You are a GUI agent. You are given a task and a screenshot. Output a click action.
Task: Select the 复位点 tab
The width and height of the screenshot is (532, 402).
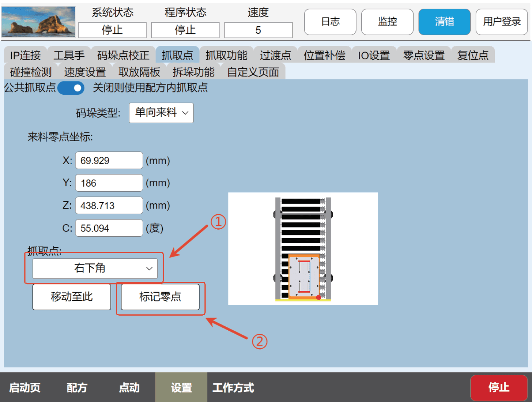(473, 55)
